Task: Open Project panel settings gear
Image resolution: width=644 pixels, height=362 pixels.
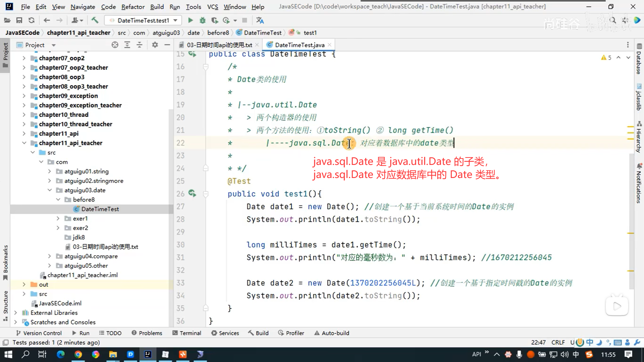Action: pyautogui.click(x=155, y=45)
